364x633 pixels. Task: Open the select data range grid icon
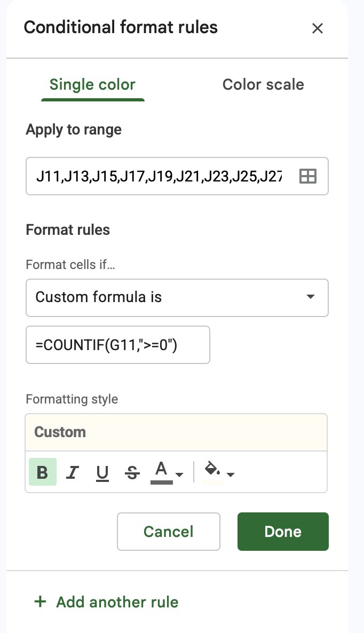click(308, 177)
